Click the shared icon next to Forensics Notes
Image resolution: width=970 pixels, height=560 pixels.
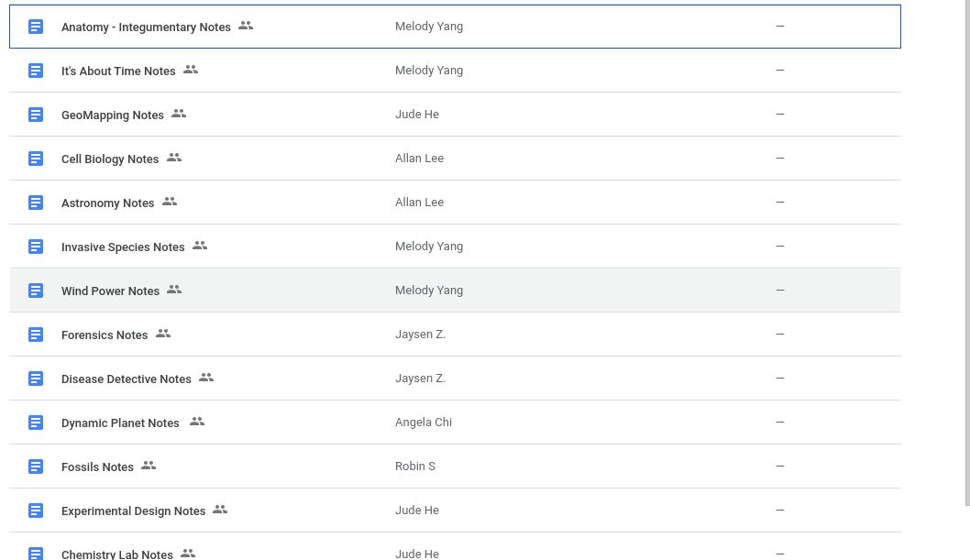163,334
